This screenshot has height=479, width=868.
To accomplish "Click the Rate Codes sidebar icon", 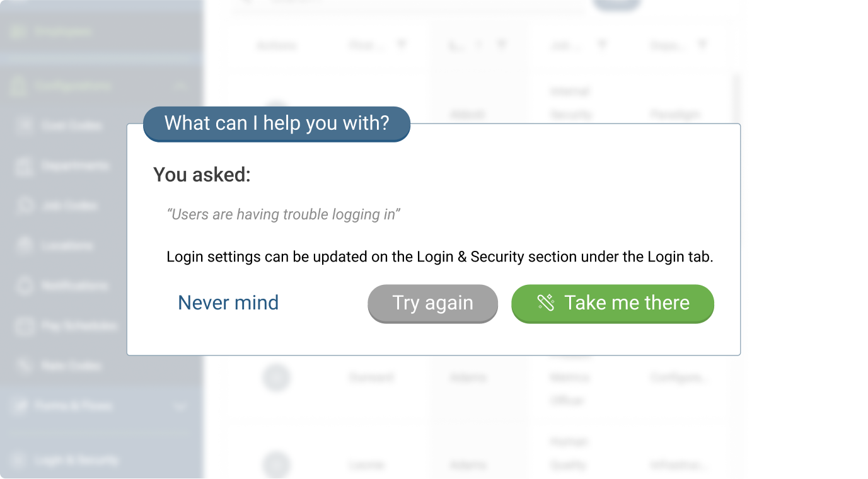I will tap(24, 366).
